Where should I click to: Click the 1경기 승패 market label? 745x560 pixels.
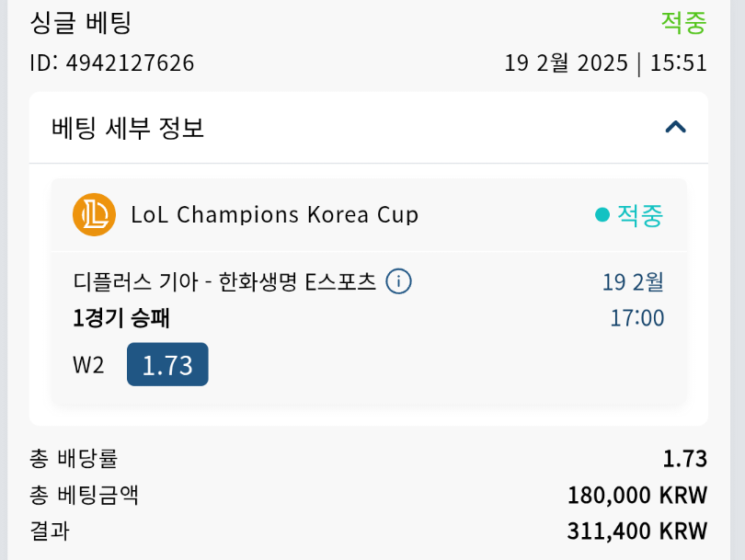(x=121, y=319)
